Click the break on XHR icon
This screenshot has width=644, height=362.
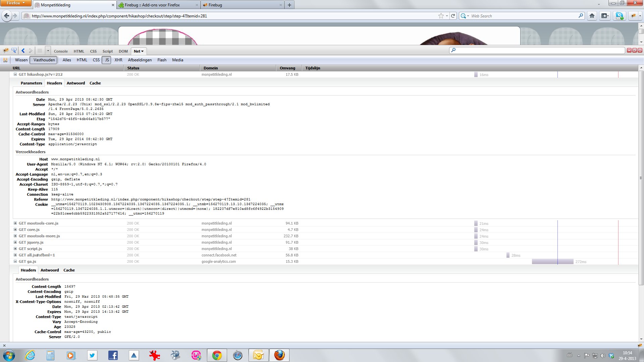pos(5,60)
